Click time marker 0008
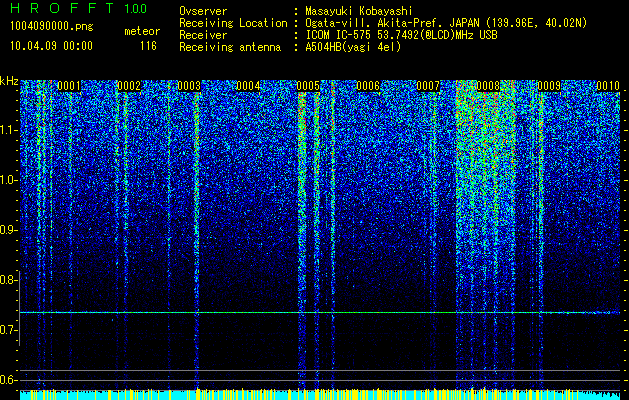The height and width of the screenshot is (400, 629). [488, 86]
